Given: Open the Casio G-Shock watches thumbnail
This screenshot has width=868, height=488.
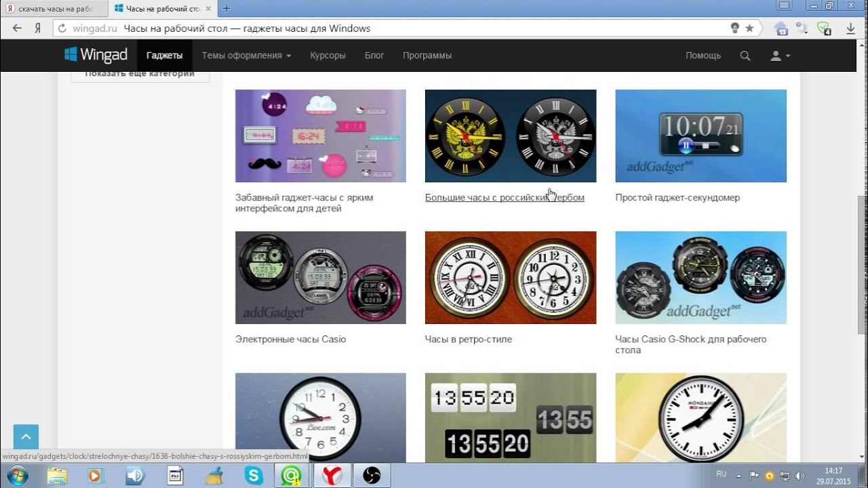Looking at the screenshot, I should pos(701,278).
